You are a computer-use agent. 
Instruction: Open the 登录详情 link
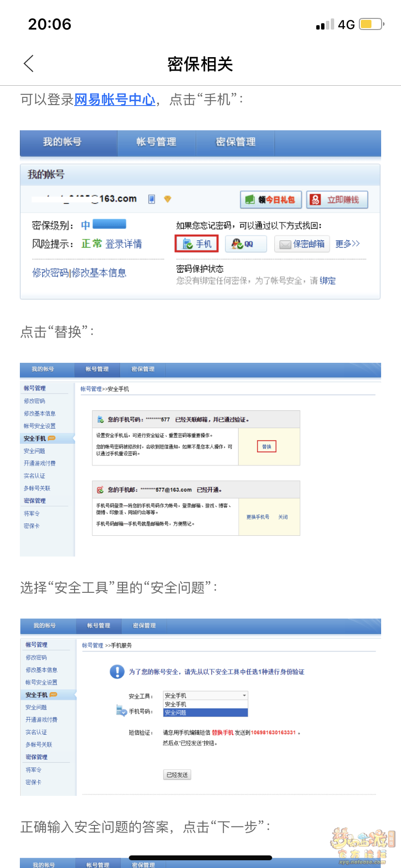click(x=124, y=244)
